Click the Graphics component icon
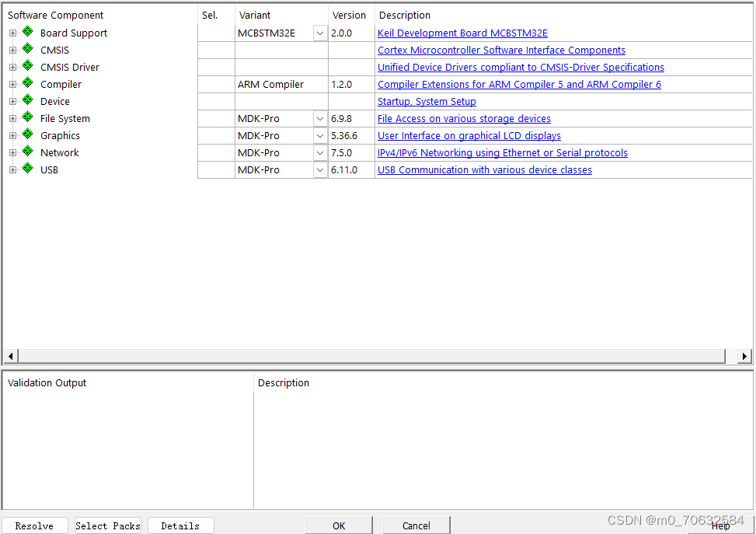Viewport: 756px width, 534px height. click(26, 135)
